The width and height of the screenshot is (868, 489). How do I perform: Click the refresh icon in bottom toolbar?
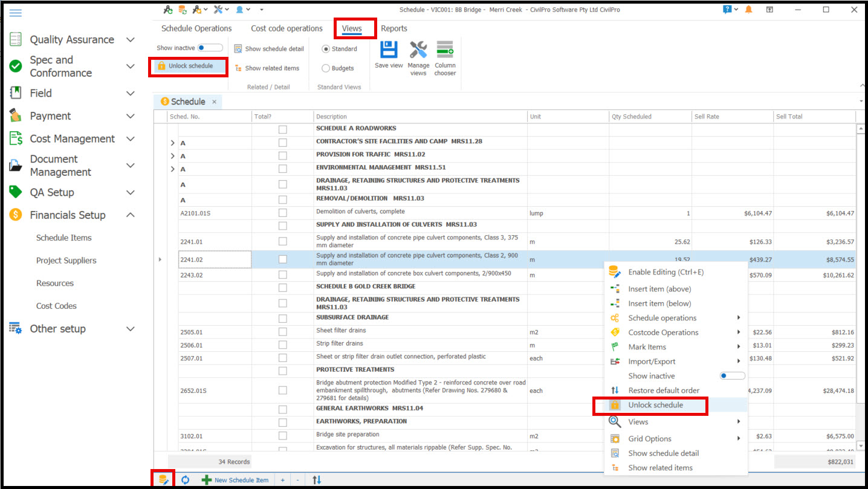[186, 480]
